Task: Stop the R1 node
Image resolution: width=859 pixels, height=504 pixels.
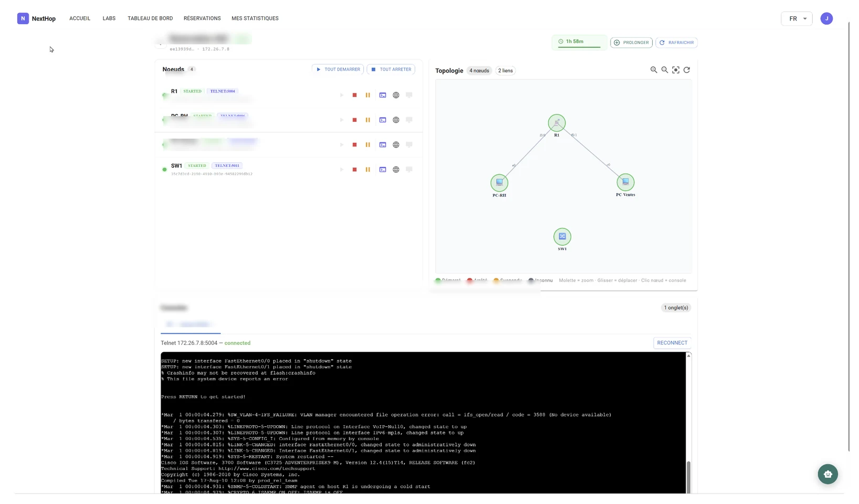Action: click(x=354, y=95)
